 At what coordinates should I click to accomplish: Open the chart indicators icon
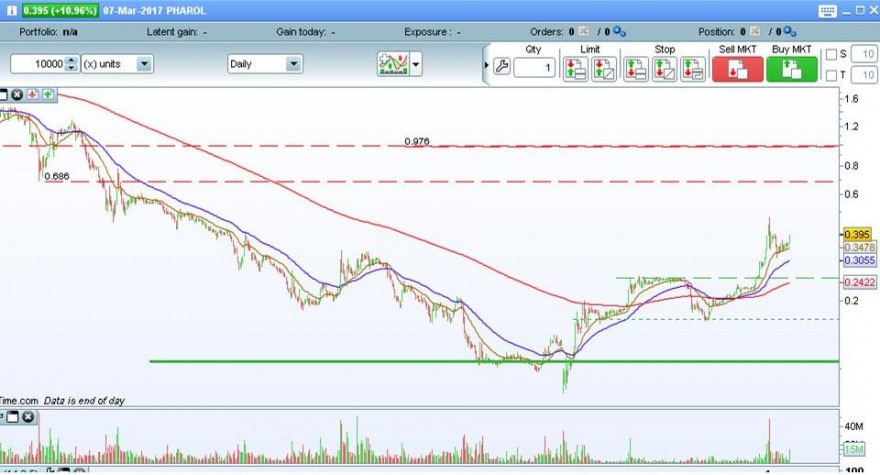[x=393, y=64]
